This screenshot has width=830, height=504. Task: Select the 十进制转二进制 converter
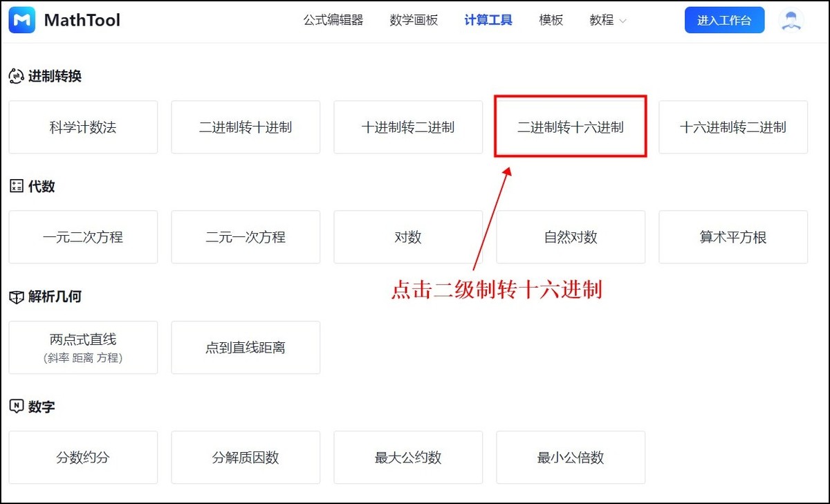click(408, 127)
